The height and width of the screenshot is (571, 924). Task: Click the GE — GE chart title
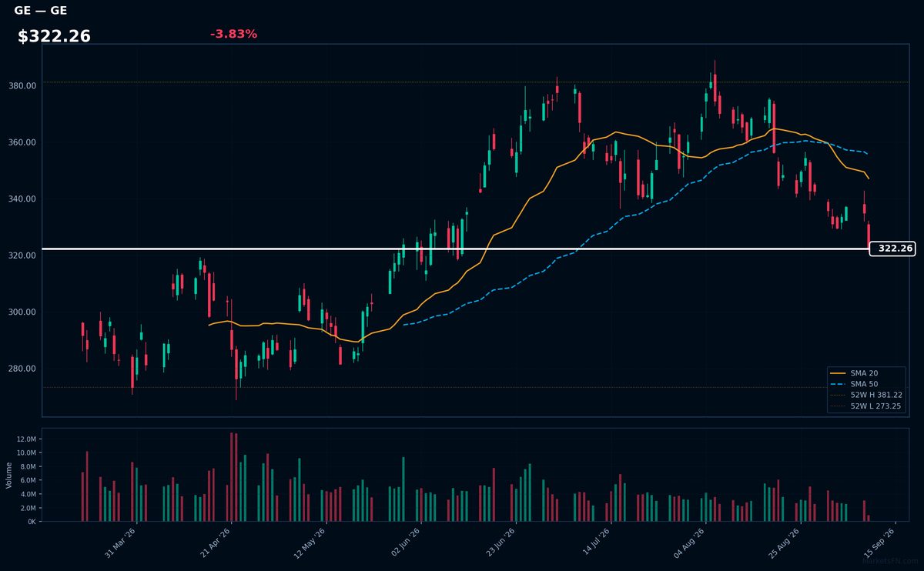[x=40, y=11]
